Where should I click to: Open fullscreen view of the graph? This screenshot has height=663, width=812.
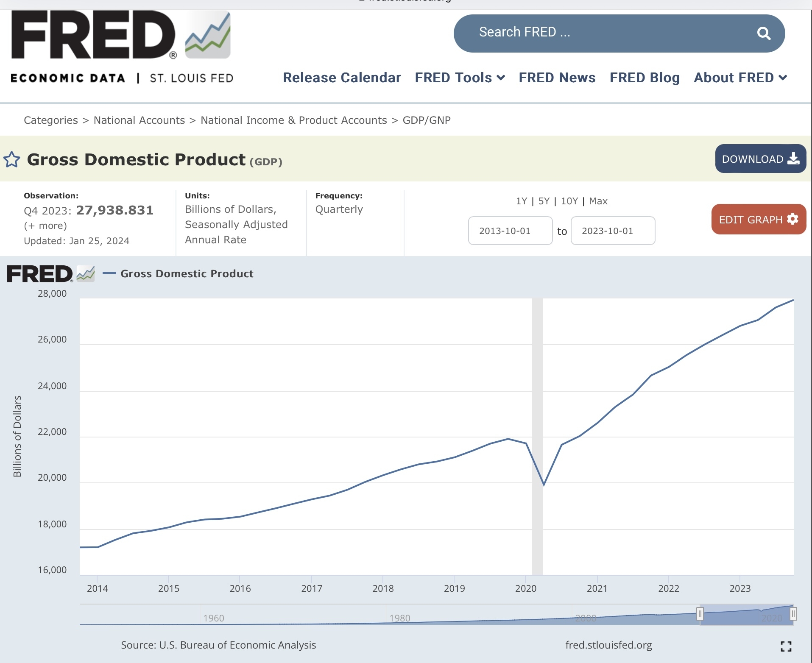pos(786,646)
